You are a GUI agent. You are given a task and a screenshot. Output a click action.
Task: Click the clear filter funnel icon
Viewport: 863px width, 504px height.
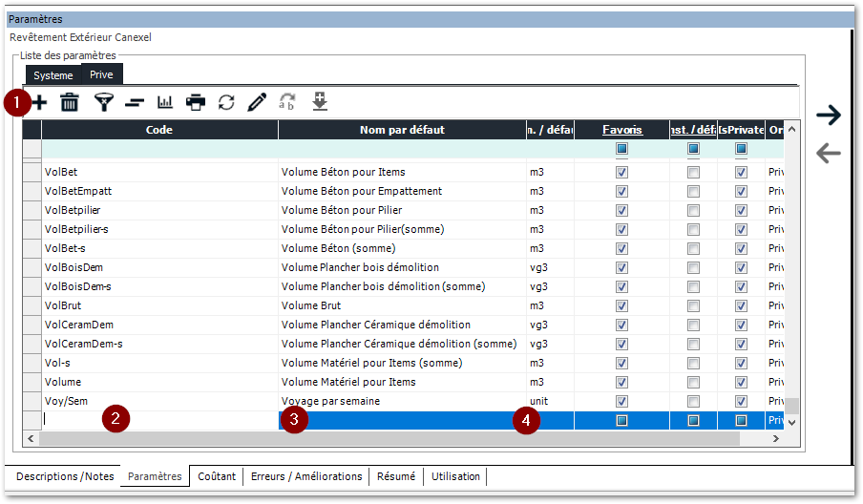coord(103,102)
